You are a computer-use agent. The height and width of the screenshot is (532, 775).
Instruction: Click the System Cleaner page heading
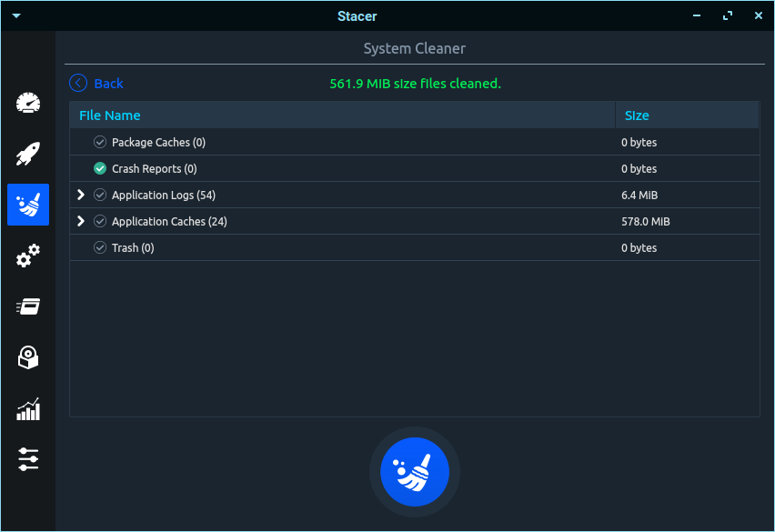click(415, 48)
